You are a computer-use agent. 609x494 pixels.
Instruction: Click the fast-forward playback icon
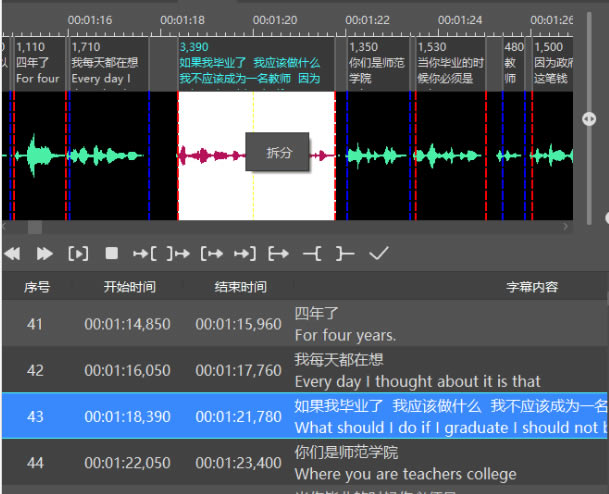click(44, 254)
